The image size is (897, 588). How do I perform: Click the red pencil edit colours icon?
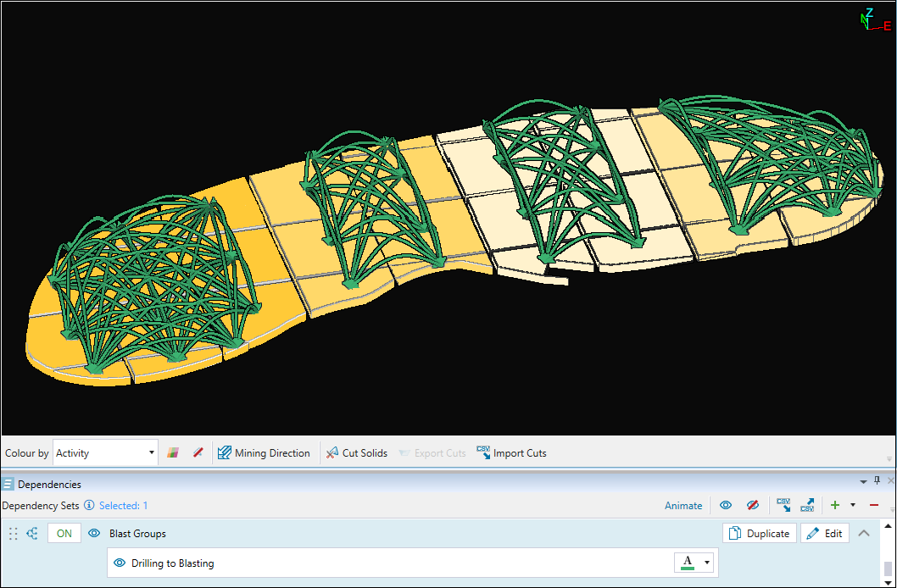pyautogui.click(x=198, y=453)
